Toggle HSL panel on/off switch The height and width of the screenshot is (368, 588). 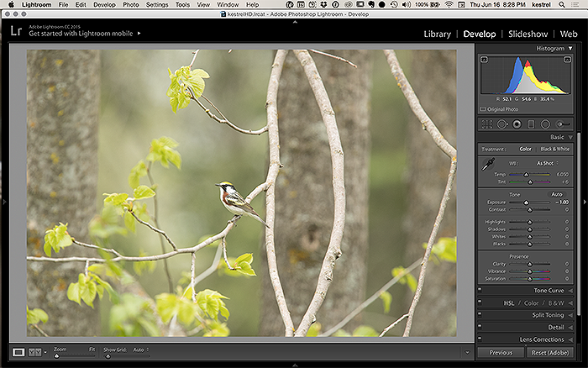coord(480,302)
